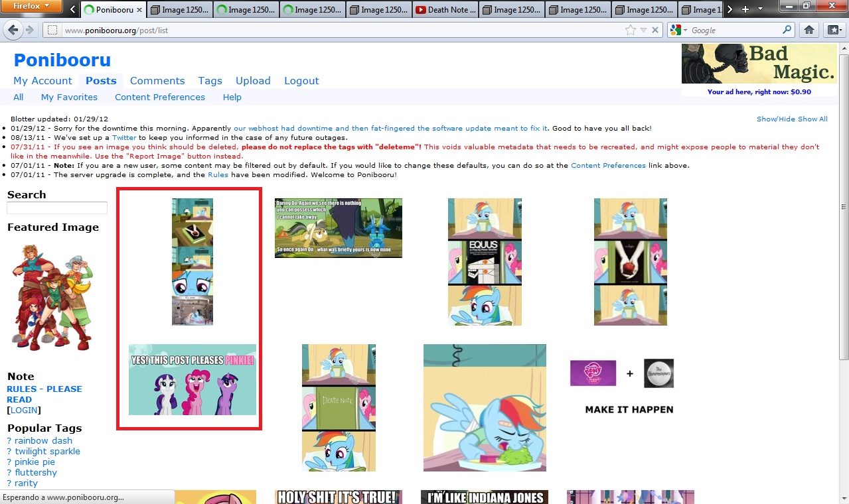Open the RULES - PLEASE READ link
849x504 pixels.
coord(44,394)
